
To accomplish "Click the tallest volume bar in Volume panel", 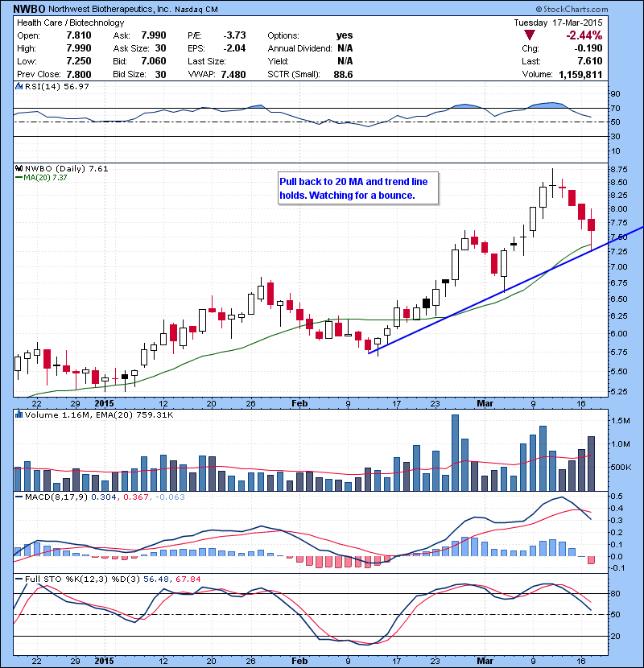I will point(455,453).
